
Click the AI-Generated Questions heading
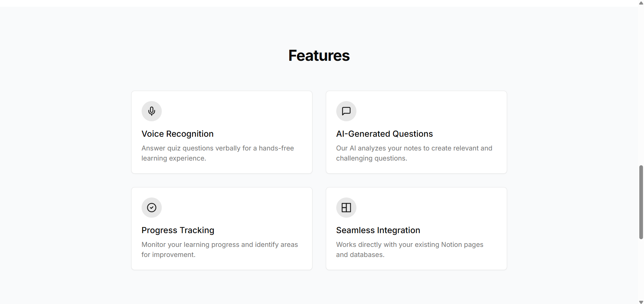pyautogui.click(x=385, y=134)
